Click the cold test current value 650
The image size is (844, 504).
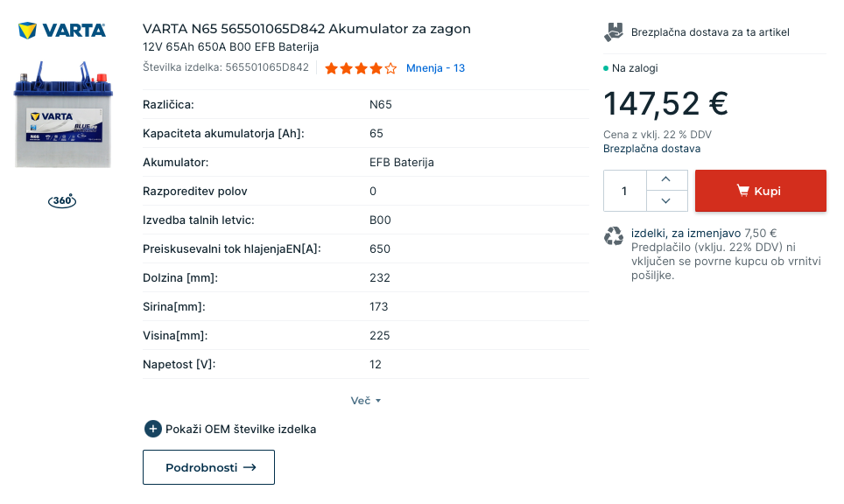tap(379, 249)
